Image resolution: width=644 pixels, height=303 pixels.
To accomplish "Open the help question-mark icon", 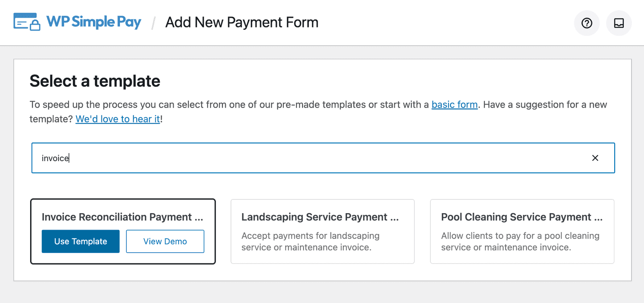I will [x=586, y=23].
